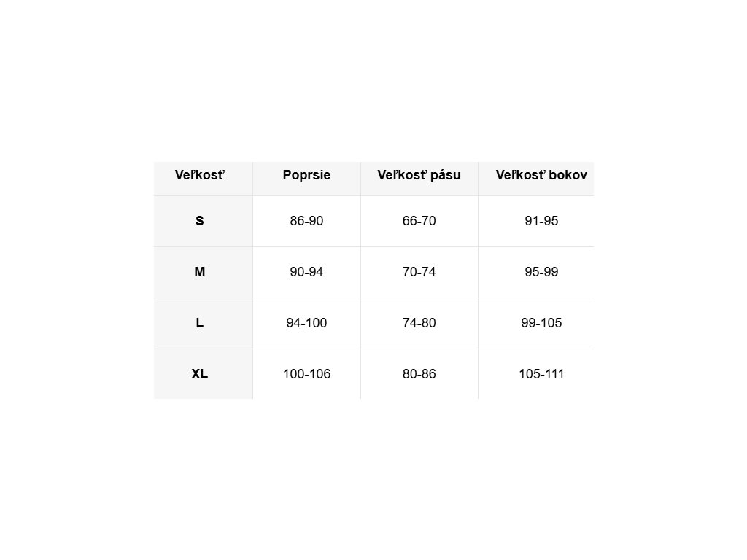Click the Veľkosť bokov column header

[x=541, y=175]
